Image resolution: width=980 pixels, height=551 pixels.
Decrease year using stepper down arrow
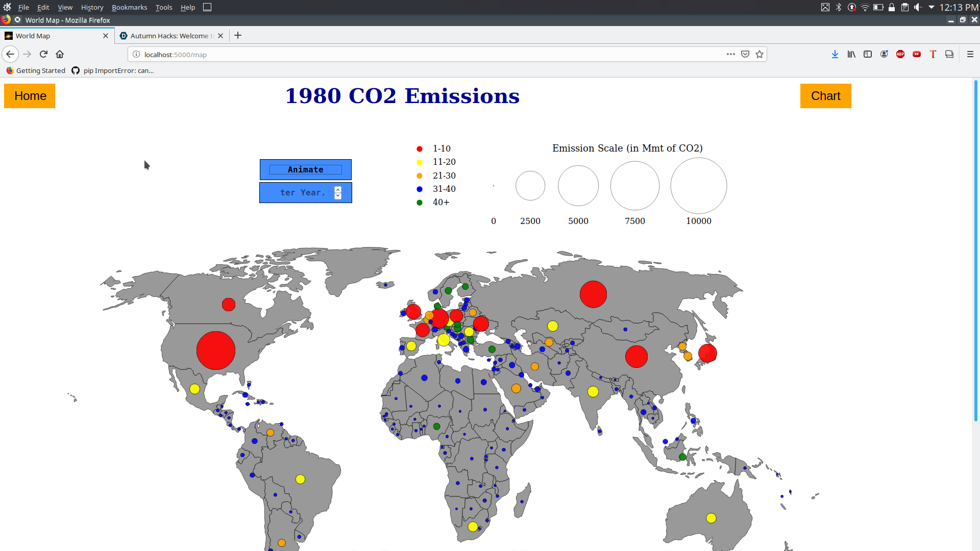point(338,196)
